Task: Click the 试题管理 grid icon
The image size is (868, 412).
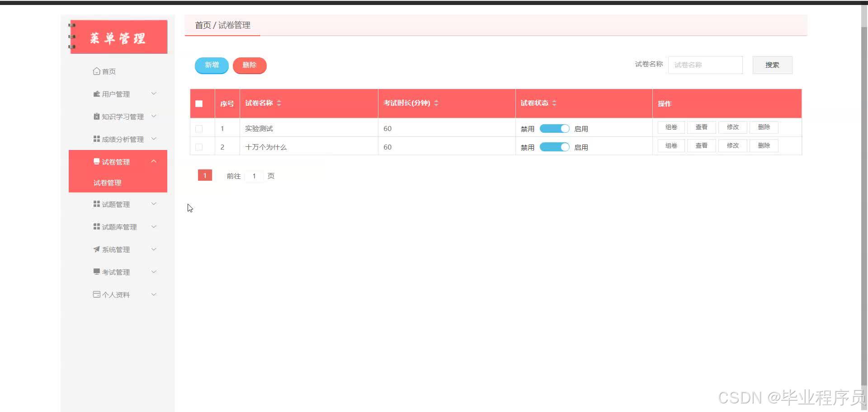Action: tap(96, 204)
